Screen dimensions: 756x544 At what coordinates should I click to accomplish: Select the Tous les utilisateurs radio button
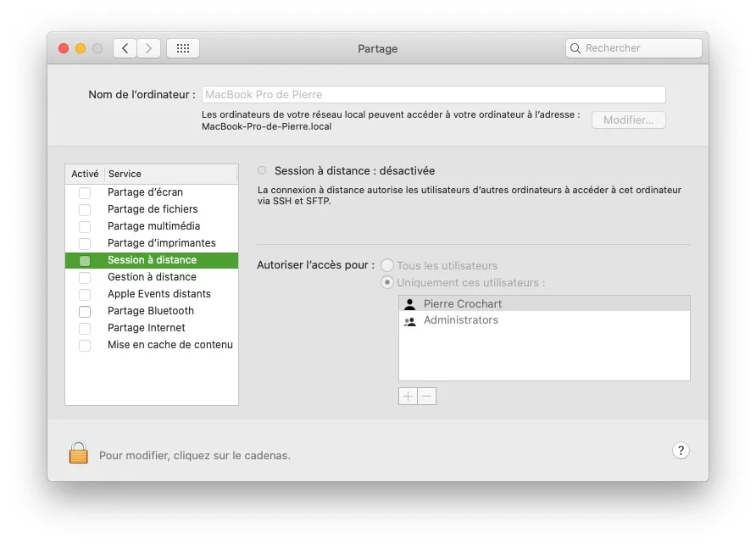coord(387,265)
